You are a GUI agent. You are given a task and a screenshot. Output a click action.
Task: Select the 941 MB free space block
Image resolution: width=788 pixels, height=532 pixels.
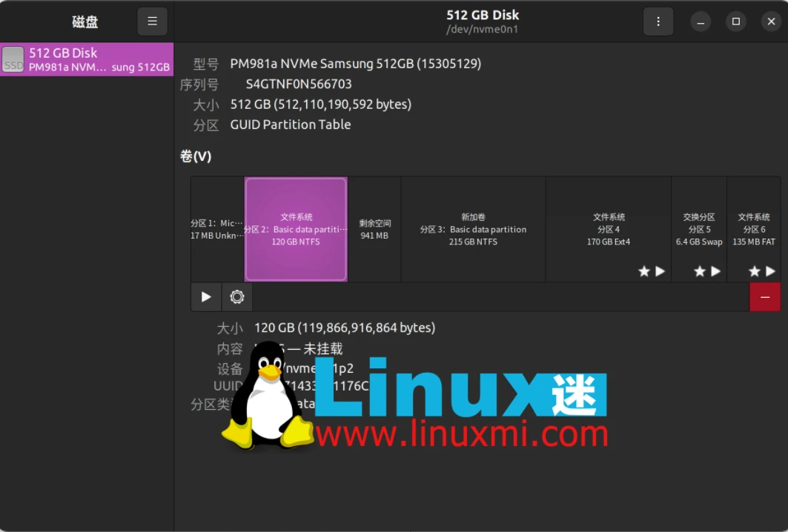tap(374, 229)
